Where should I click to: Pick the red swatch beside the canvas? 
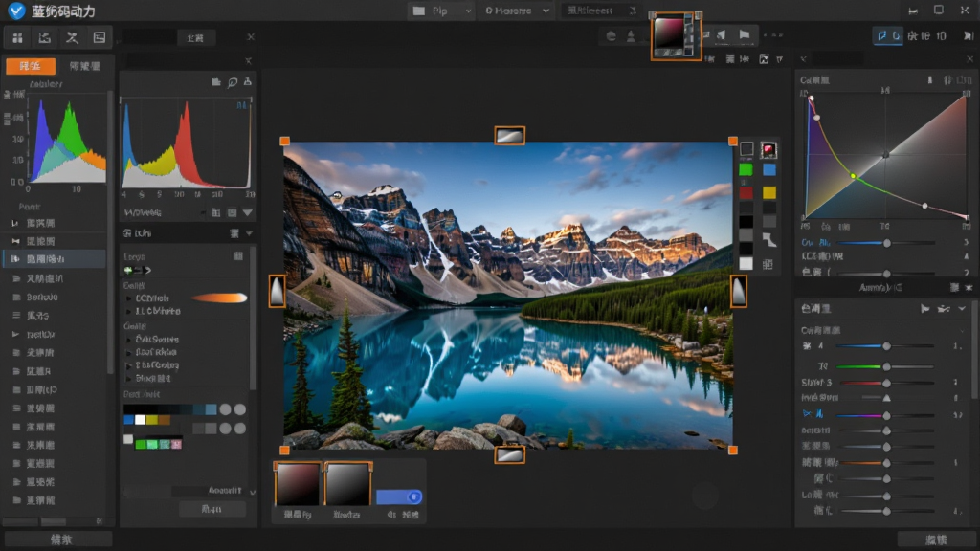coord(746,192)
